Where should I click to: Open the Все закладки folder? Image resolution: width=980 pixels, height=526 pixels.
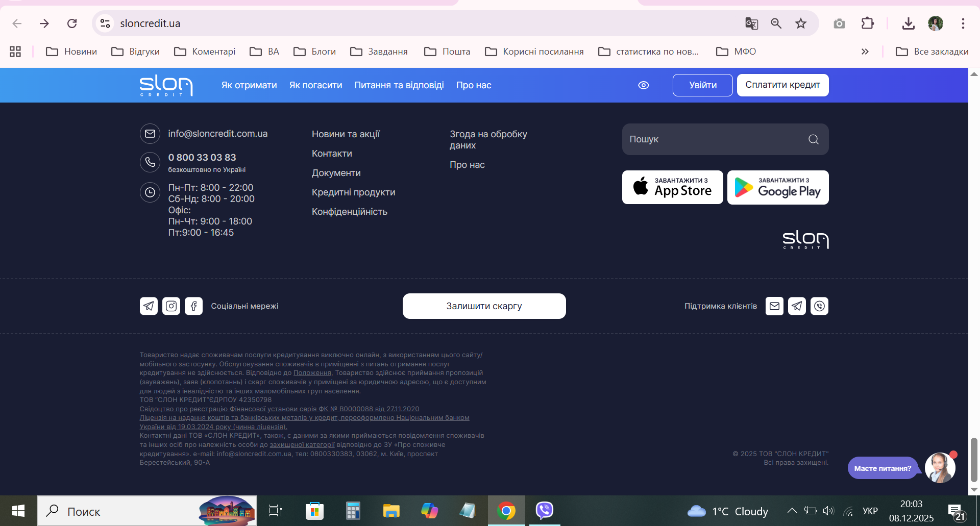pos(932,52)
